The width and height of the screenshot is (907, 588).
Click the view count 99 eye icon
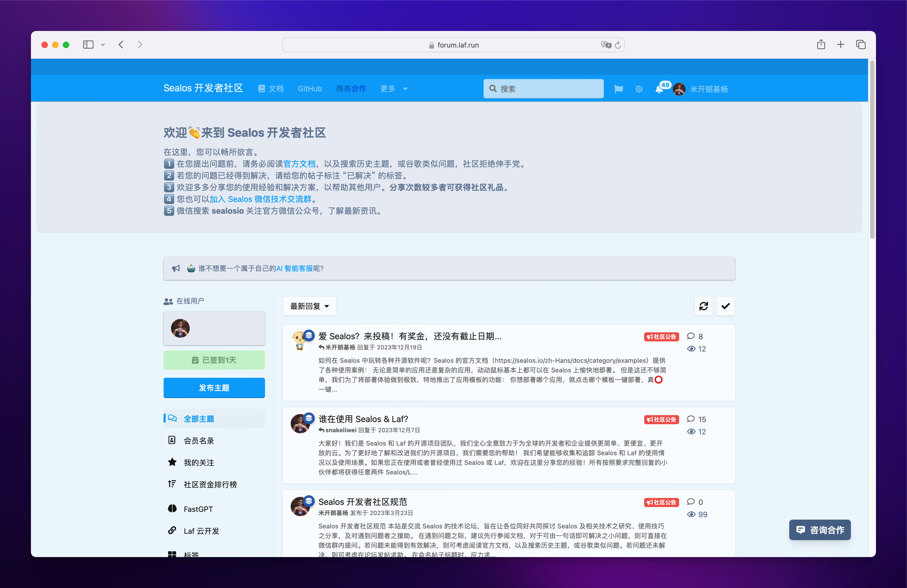point(691,515)
